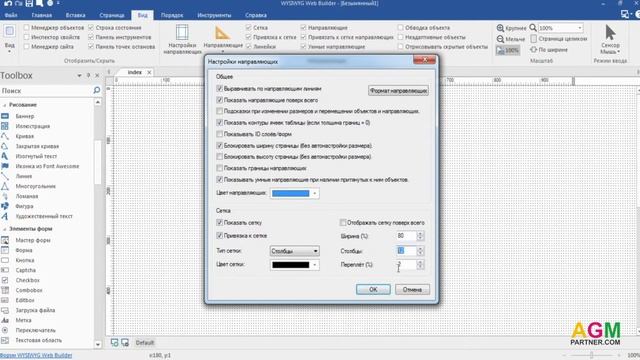
Task: Toggle Выравнивать по направляющим линиям checkbox
Action: click(x=219, y=89)
